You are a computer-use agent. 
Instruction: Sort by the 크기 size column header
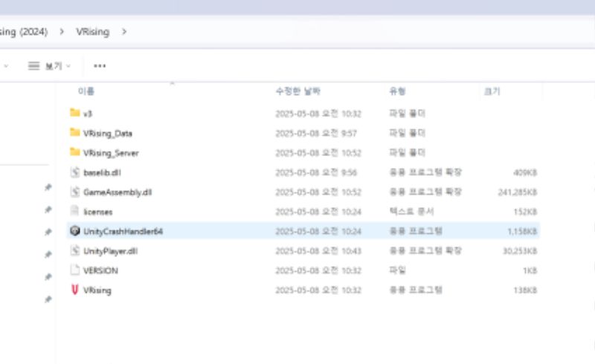click(x=492, y=91)
